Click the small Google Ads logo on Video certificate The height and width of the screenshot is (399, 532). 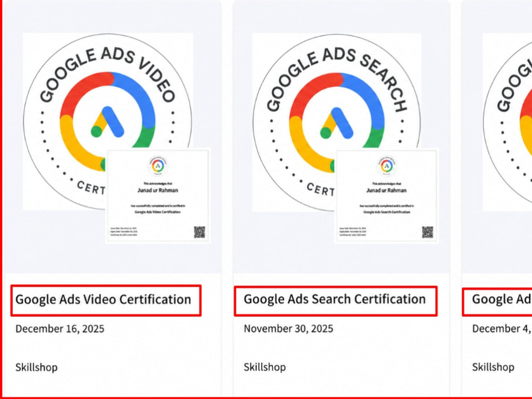coord(158,165)
